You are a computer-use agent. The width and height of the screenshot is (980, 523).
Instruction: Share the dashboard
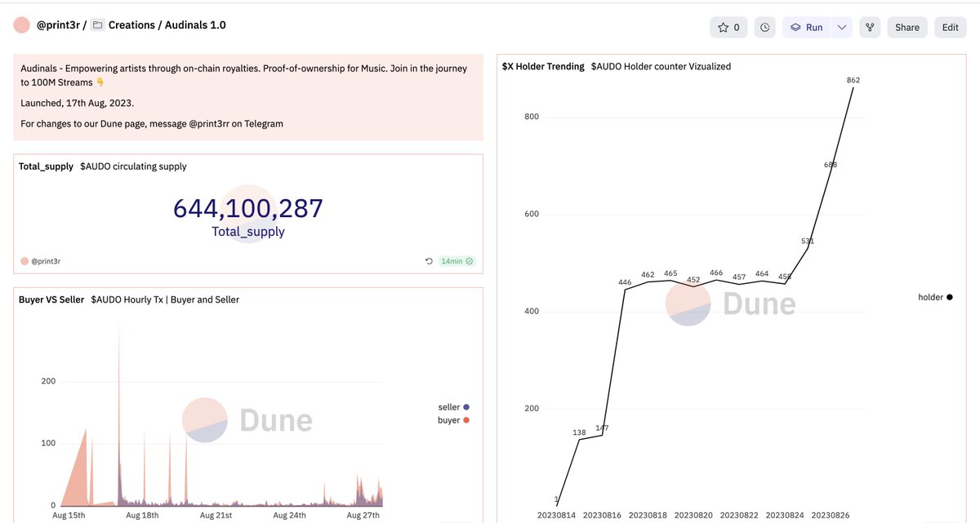[x=907, y=28]
